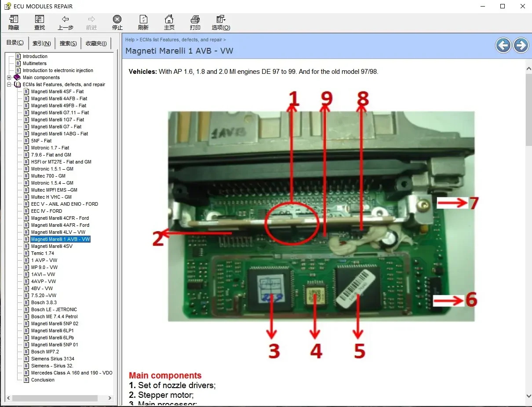Open the MP 9.0 - VW page

pyautogui.click(x=44, y=267)
